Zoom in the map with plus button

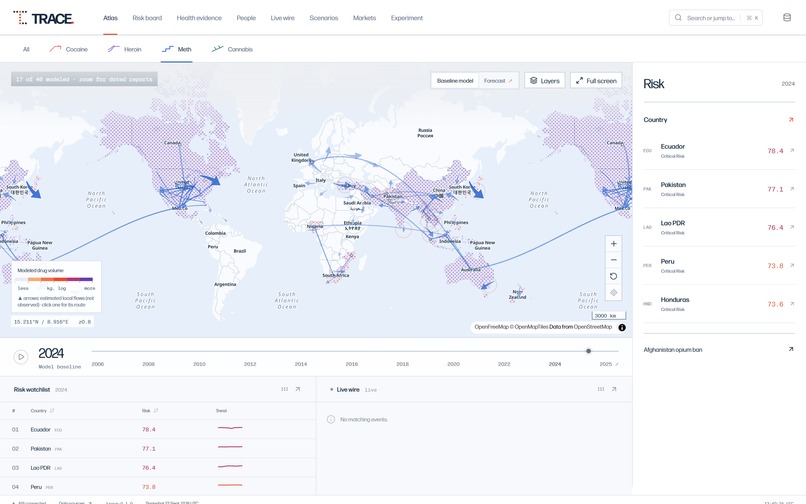[x=613, y=244]
